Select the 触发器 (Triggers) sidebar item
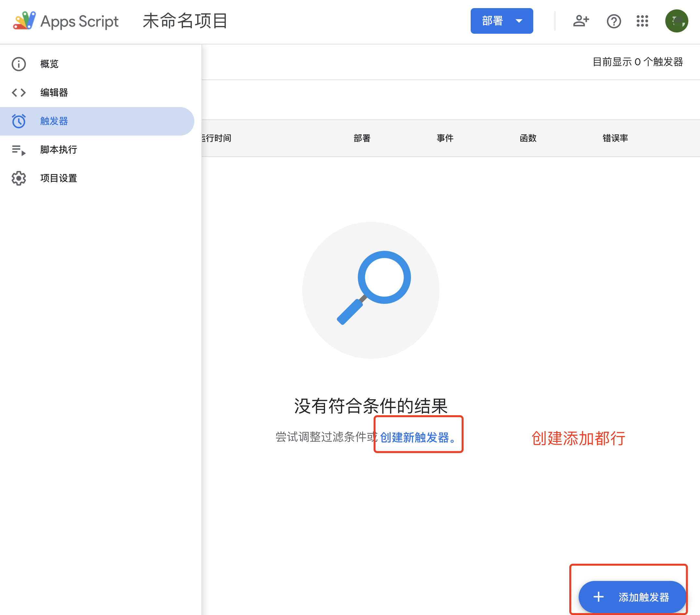The width and height of the screenshot is (700, 615). click(x=54, y=121)
